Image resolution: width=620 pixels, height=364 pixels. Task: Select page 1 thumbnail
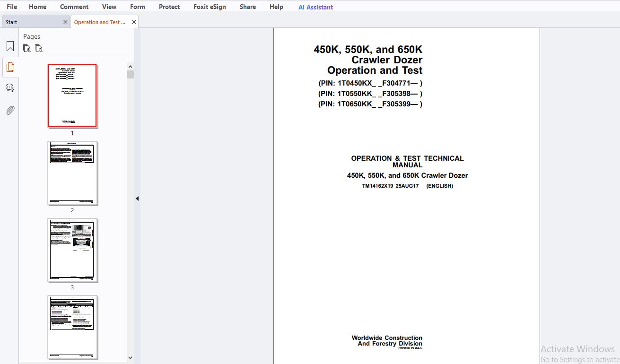(72, 96)
